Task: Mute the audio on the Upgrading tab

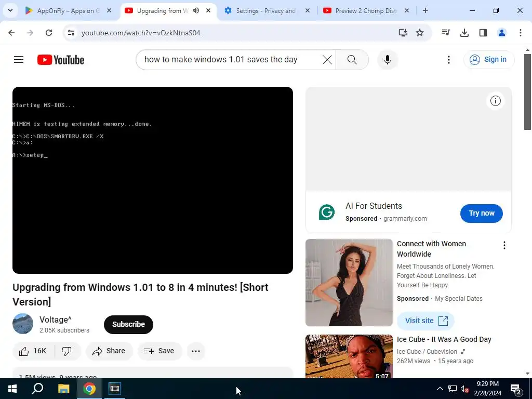Action: coord(196,11)
